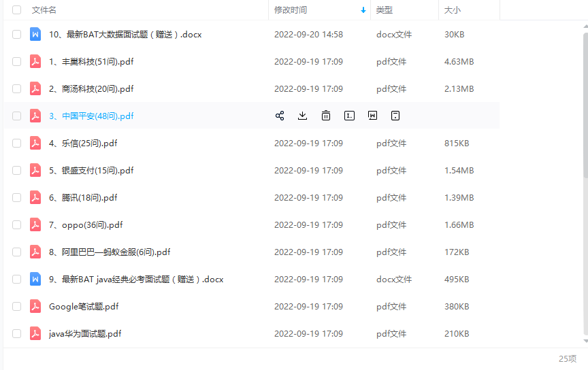Viewport: 588px width, 370px height.
Task: Toggle the select-all checkbox beside 文件名
Action: click(16, 10)
